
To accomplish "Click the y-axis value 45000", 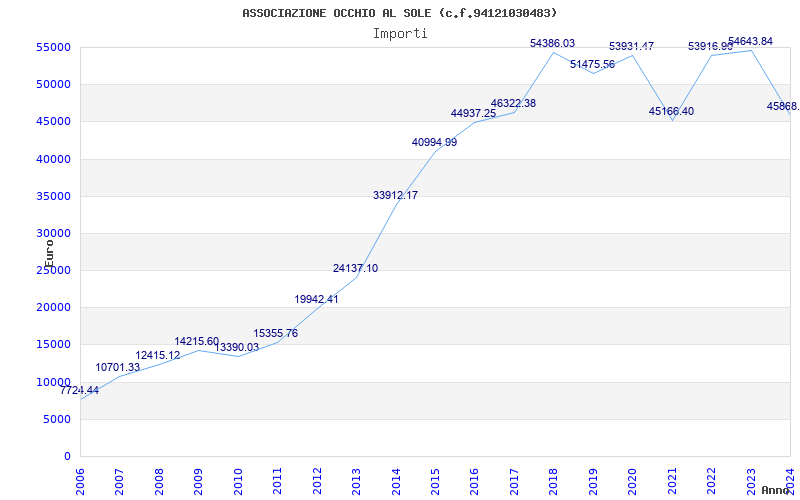I will [53, 122].
